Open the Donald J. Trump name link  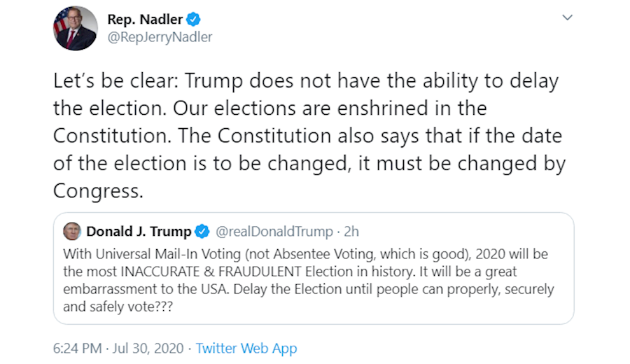coord(139,232)
